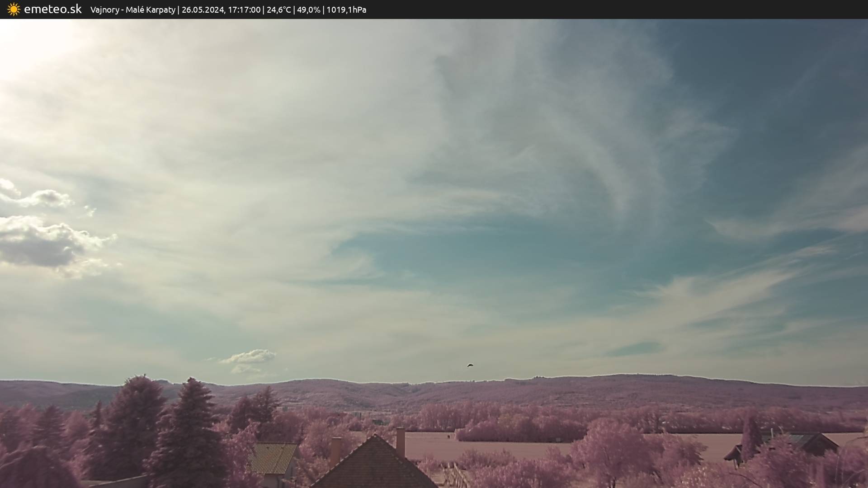Click the shorter chimney on the central roof
This screenshot has width=868, height=488.
click(x=335, y=450)
